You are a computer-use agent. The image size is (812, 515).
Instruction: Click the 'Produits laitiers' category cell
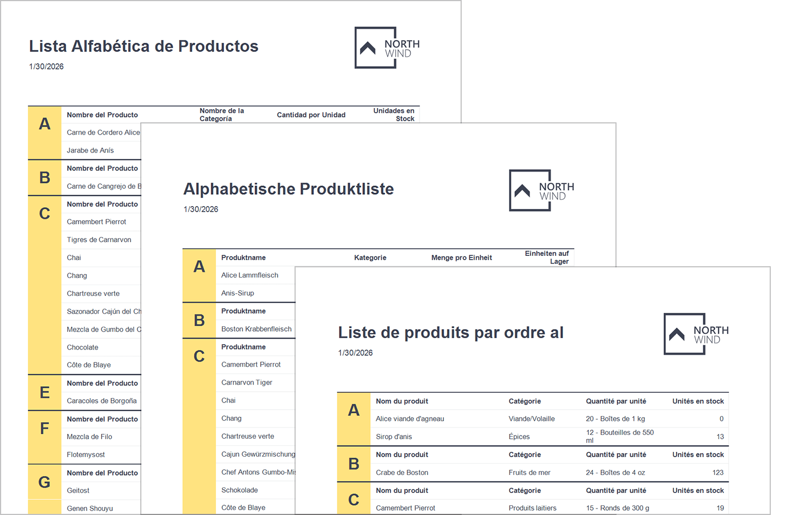(x=533, y=508)
